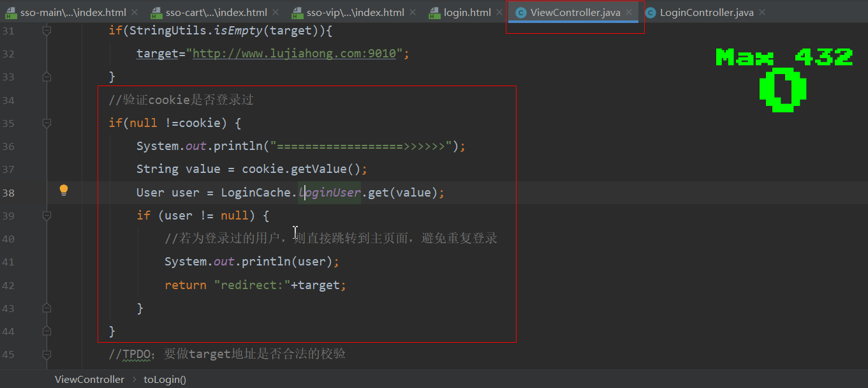Fold the if (user != null) block at line 39
The image size is (868, 388).
[x=47, y=216]
